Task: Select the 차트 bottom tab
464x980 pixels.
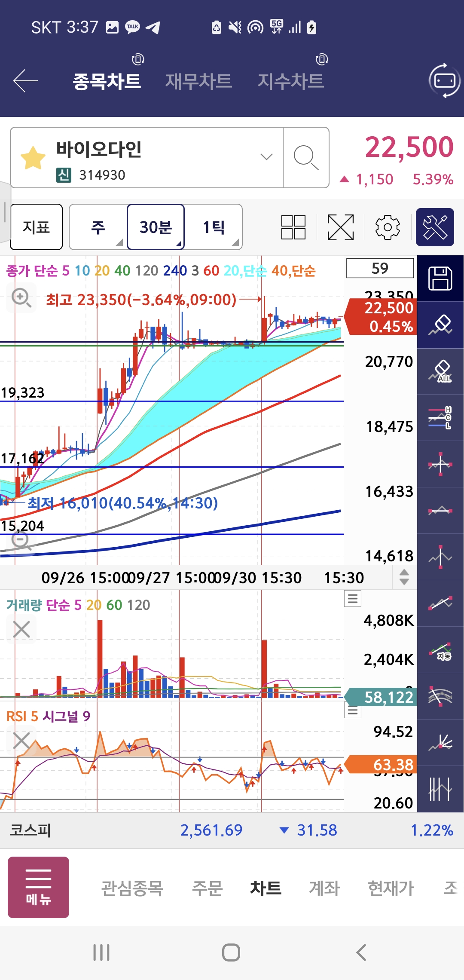Action: pyautogui.click(x=266, y=888)
